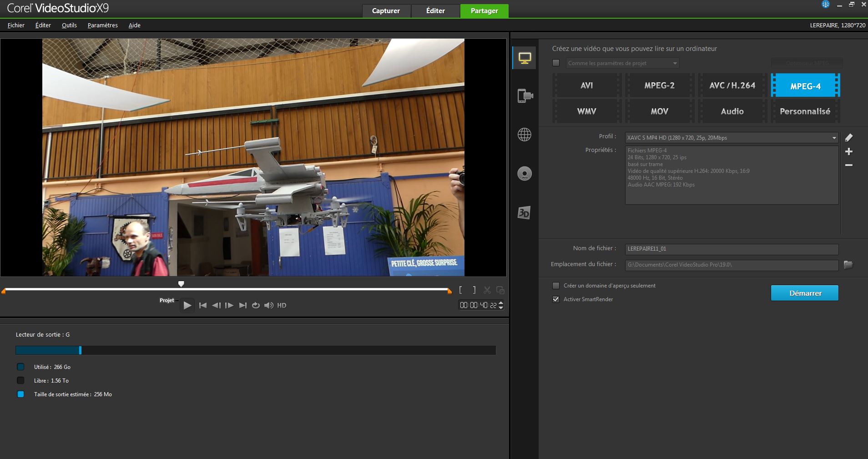Open the Fichier menu
Viewport: 868px width, 459px height.
16,25
